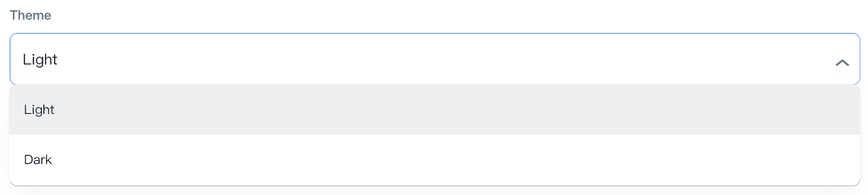Collapse the Theme dropdown using chevron icon
Viewport: 868px width, 195px height.
click(842, 63)
